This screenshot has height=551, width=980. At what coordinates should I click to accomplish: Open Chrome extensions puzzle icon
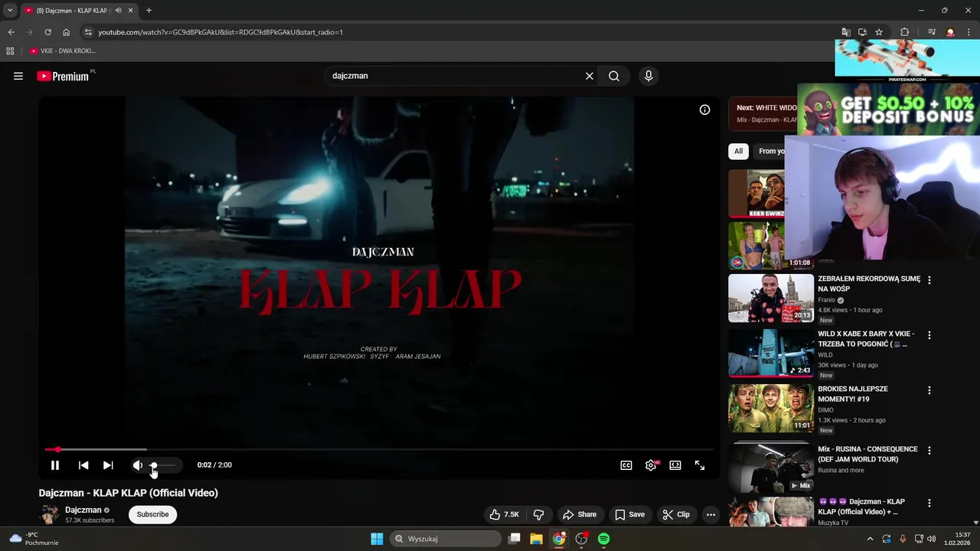click(x=904, y=32)
